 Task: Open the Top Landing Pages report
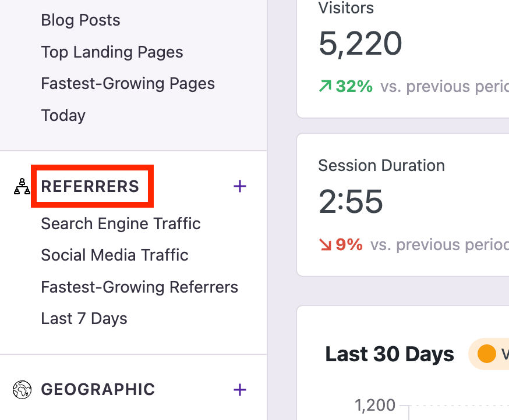coord(112,52)
